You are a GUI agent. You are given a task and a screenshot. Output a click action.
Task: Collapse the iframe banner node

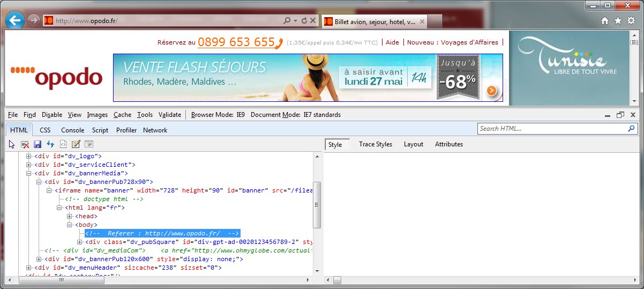pyautogui.click(x=49, y=190)
